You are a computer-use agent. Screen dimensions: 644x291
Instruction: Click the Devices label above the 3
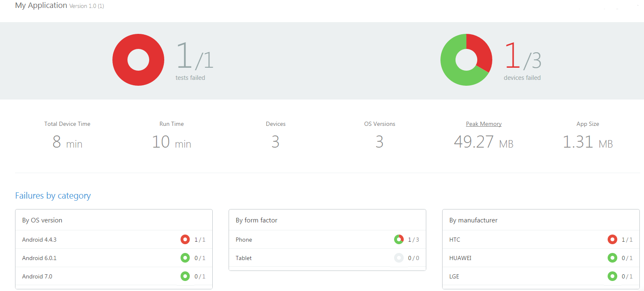pos(276,124)
